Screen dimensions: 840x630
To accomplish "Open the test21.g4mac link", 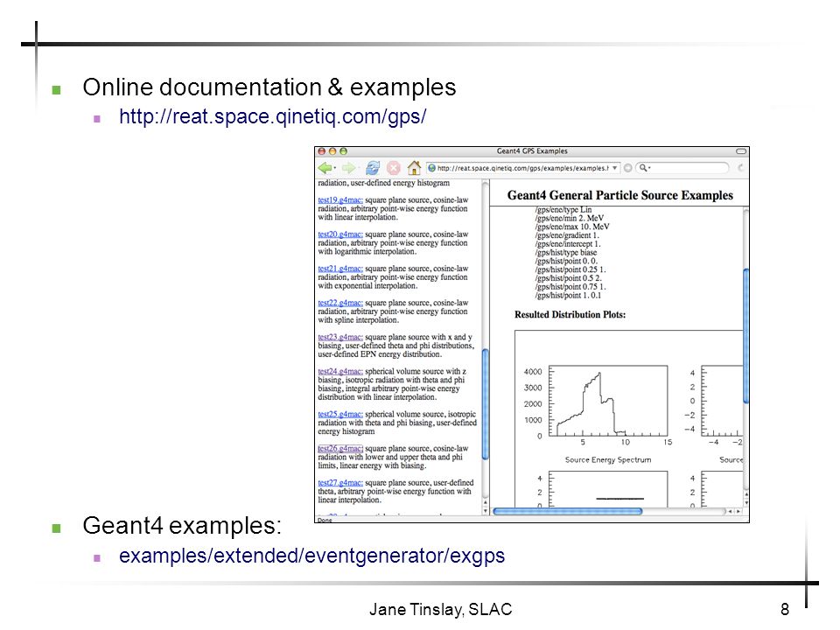I will pos(340,269).
